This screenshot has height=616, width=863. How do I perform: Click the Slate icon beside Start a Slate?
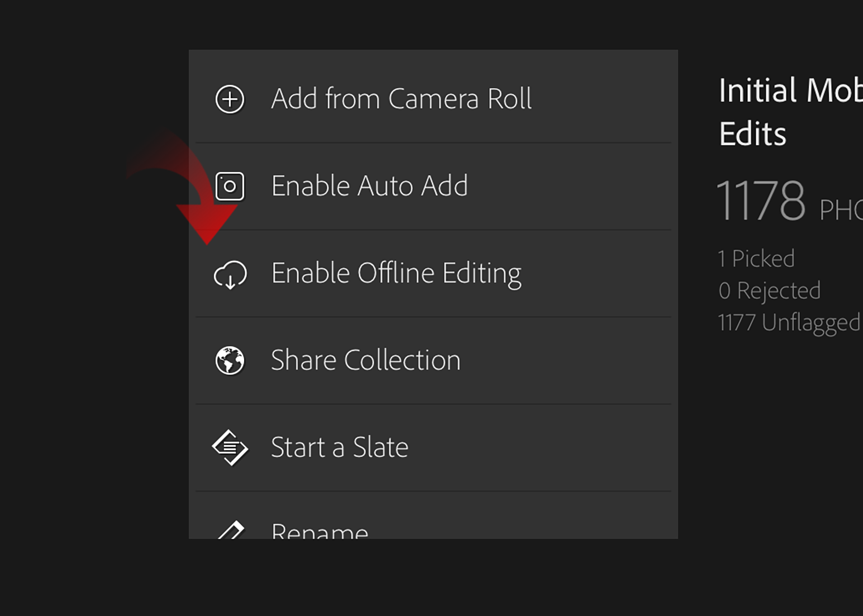[230, 447]
